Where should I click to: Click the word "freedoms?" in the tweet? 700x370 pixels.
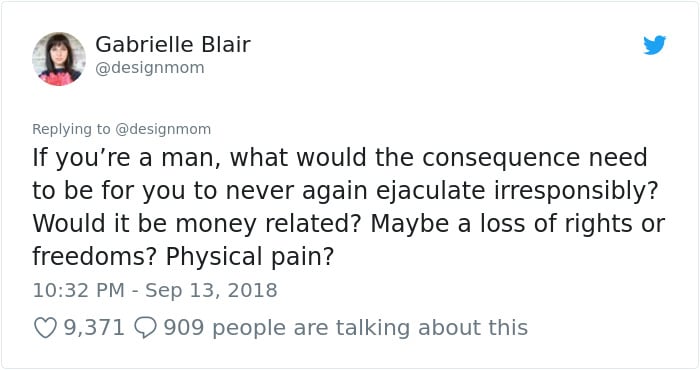[94, 257]
